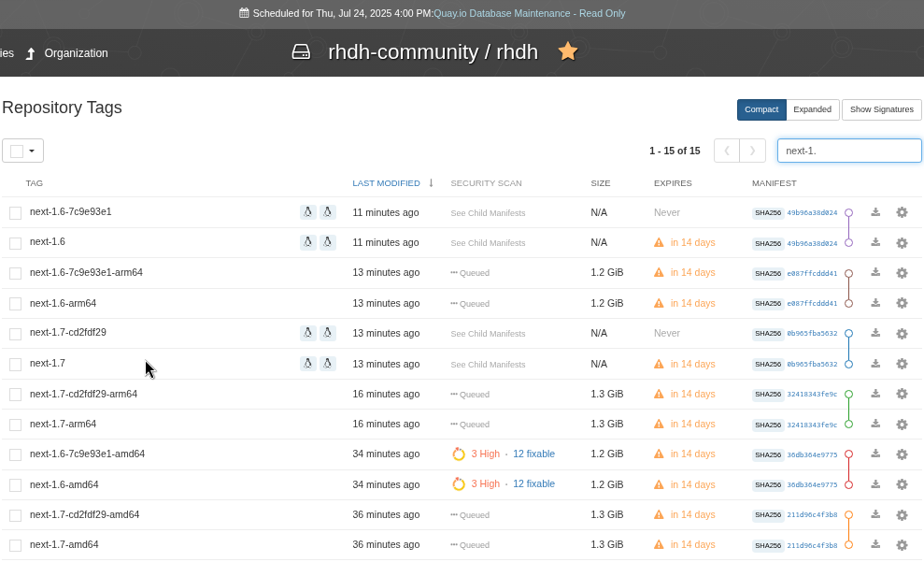Open settings gear for next-1.7-amd64
Viewport: 924px width, 562px height.
pos(902,545)
